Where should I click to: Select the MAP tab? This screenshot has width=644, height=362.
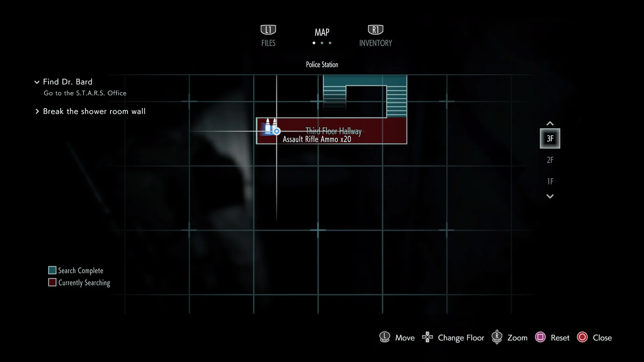click(322, 32)
